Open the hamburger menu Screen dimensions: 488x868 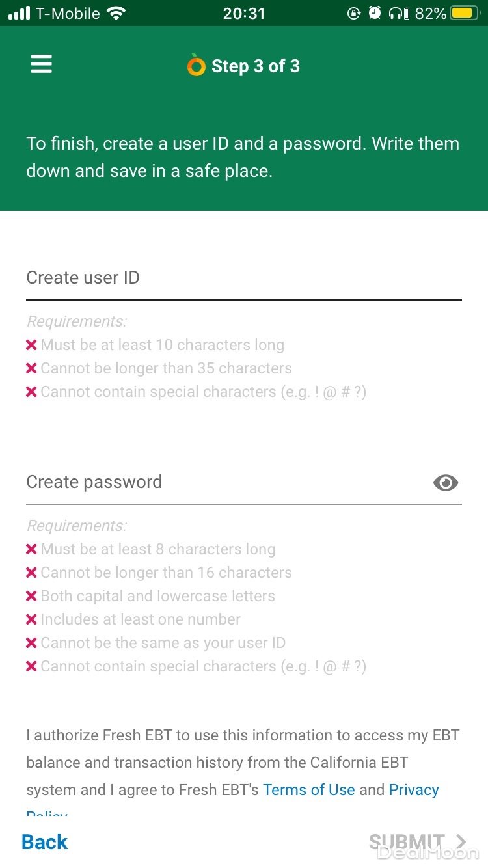41,64
